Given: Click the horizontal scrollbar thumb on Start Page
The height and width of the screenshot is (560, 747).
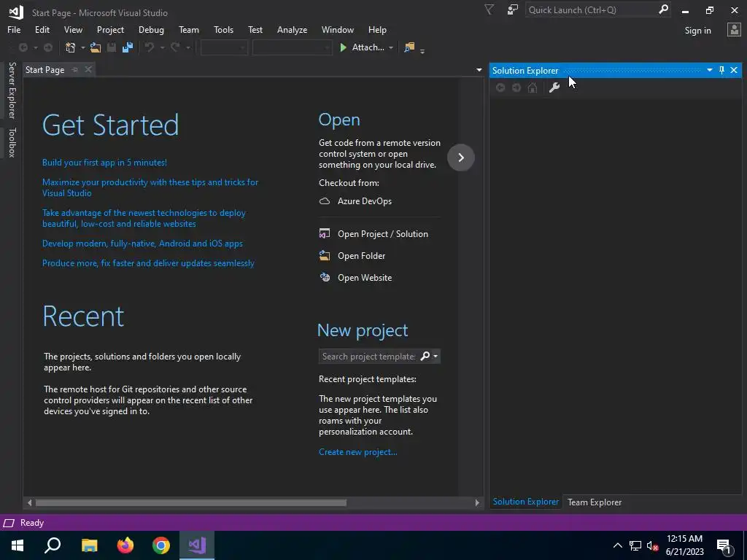Looking at the screenshot, I should tap(190, 503).
